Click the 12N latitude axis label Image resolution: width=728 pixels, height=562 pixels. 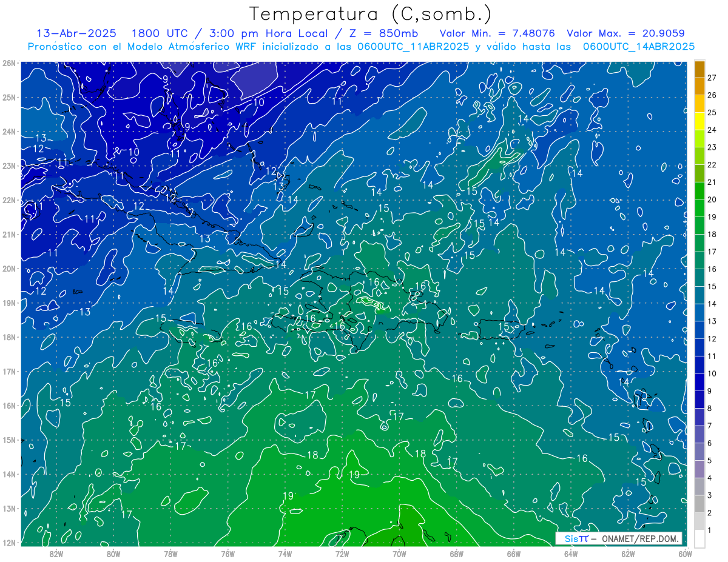9,543
